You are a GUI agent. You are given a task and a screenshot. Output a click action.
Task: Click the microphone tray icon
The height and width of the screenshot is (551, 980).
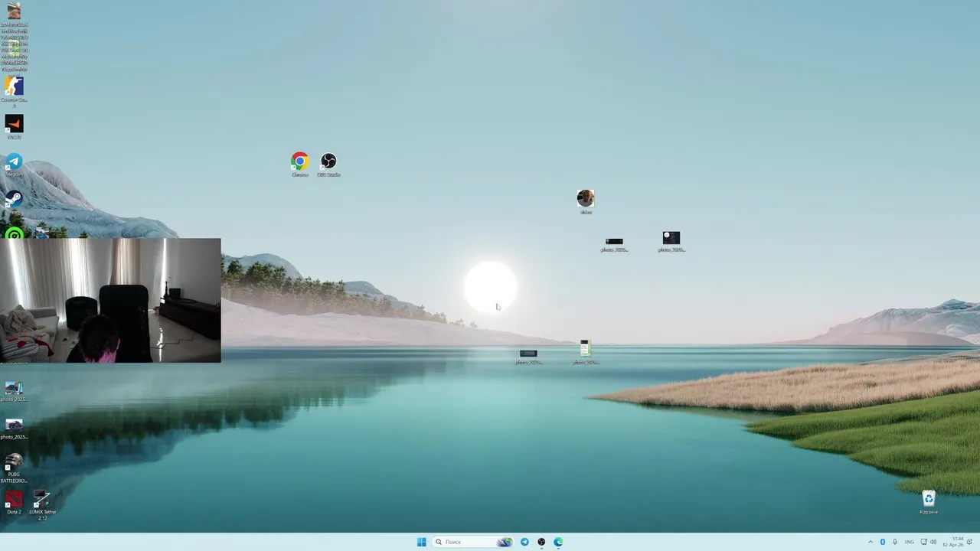895,542
